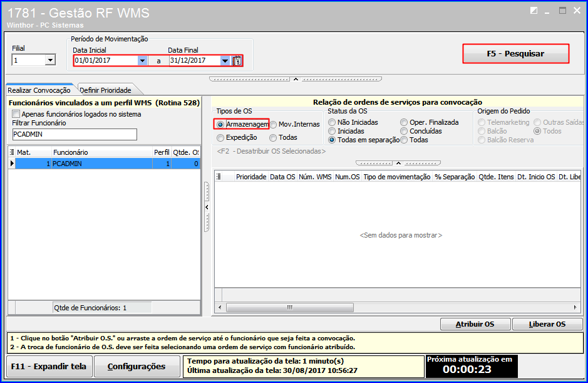Open the period calendar icon beside Data Final

tap(237, 60)
